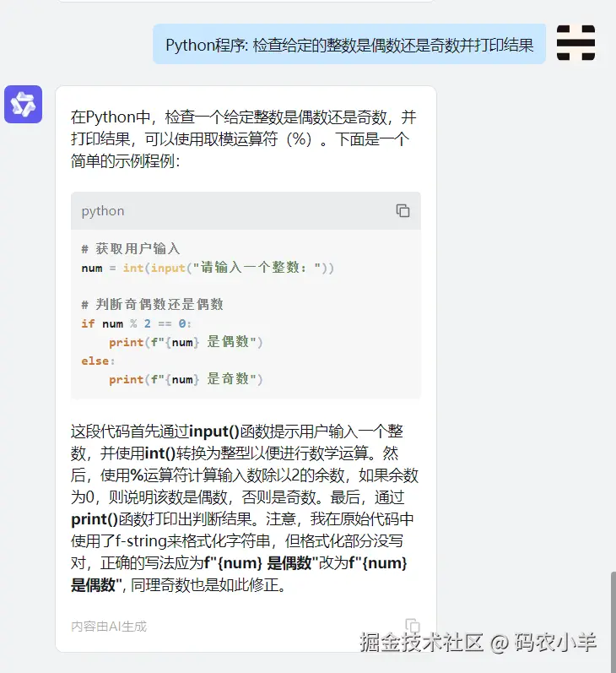Copy the entire AI response
Image resolution: width=616 pixels, height=673 pixels.
point(413,626)
